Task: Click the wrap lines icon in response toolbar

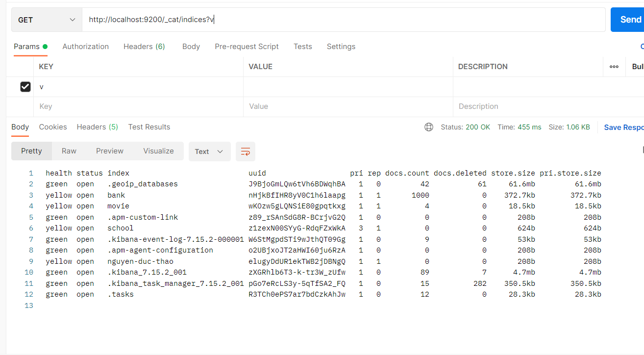Action: [246, 152]
